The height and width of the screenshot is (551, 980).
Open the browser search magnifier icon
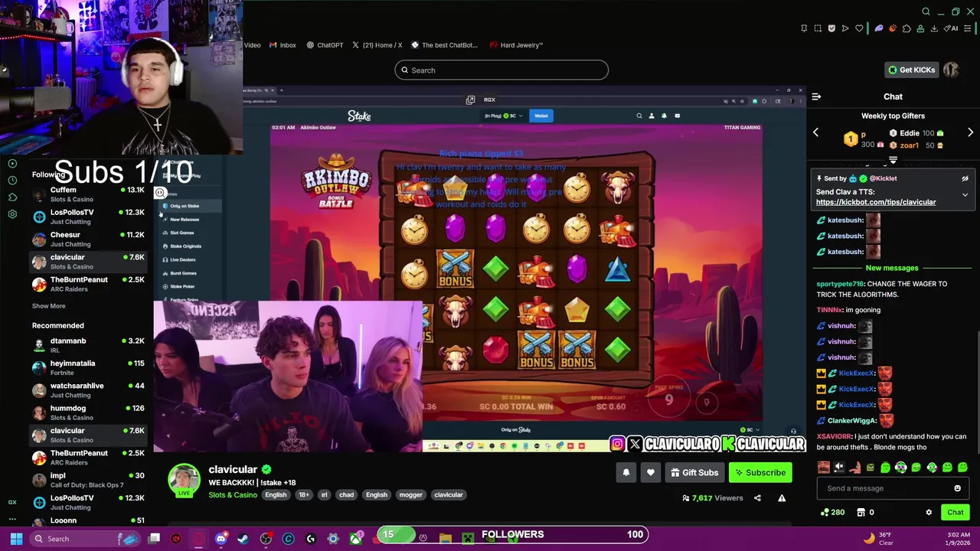[x=926, y=11]
